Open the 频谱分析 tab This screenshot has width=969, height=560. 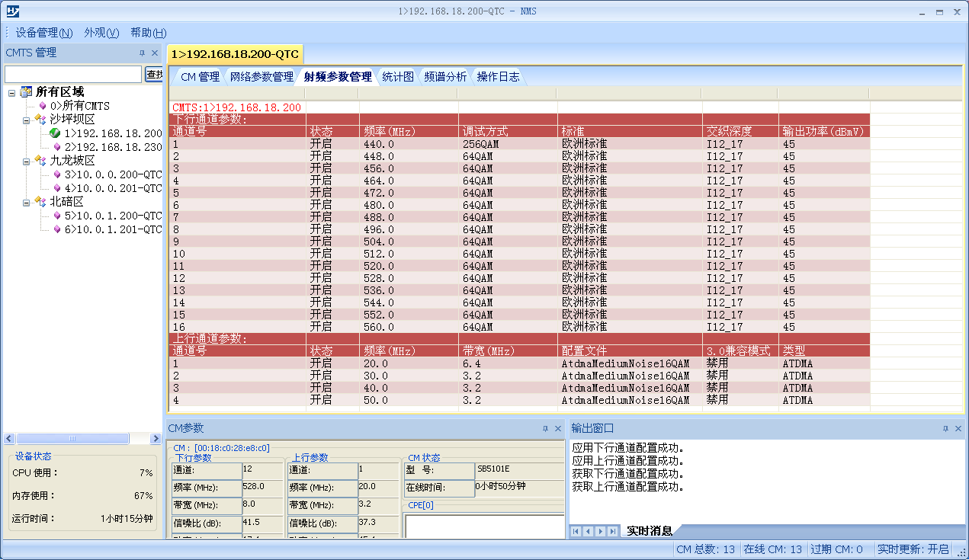445,76
